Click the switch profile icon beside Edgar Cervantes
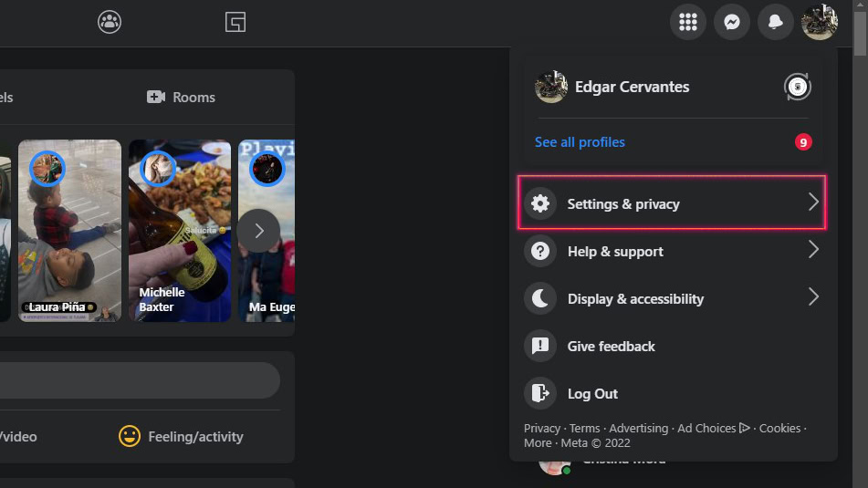 coord(797,88)
